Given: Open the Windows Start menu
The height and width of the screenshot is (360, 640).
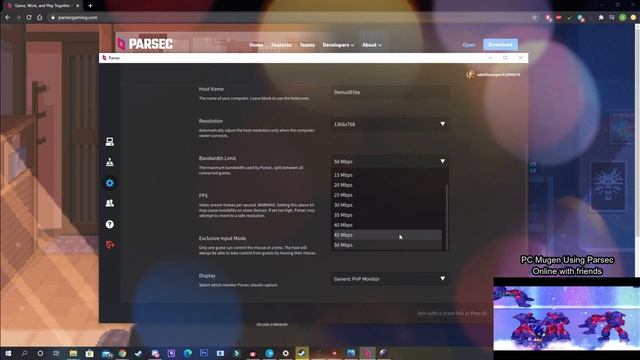Looking at the screenshot, I should [x=8, y=353].
